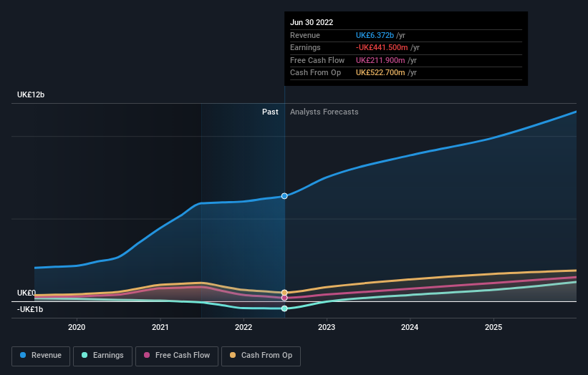The height and width of the screenshot is (375, 588).
Task: Click the blue Revenue data point marker
Action: [x=284, y=196]
